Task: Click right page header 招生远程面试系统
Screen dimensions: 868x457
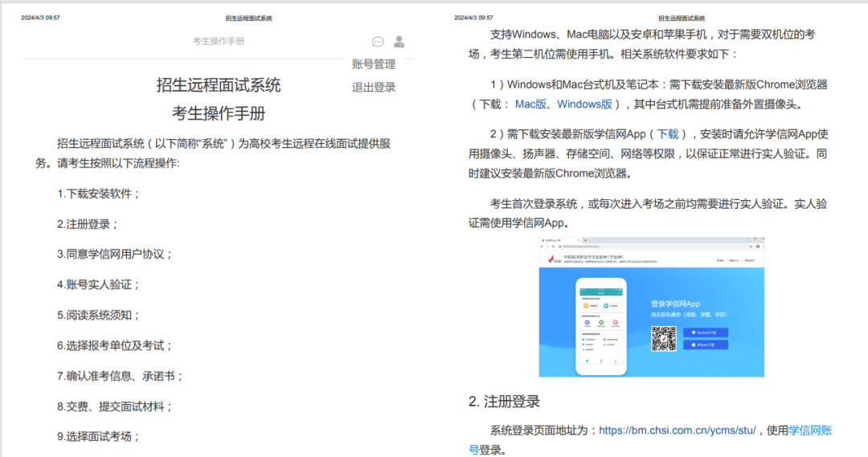Action: click(682, 18)
